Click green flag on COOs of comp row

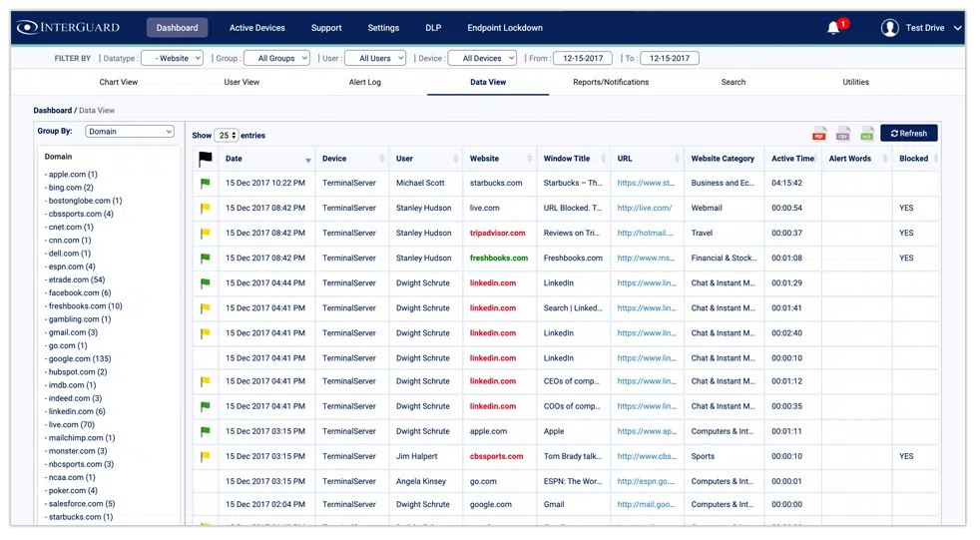[x=205, y=406]
